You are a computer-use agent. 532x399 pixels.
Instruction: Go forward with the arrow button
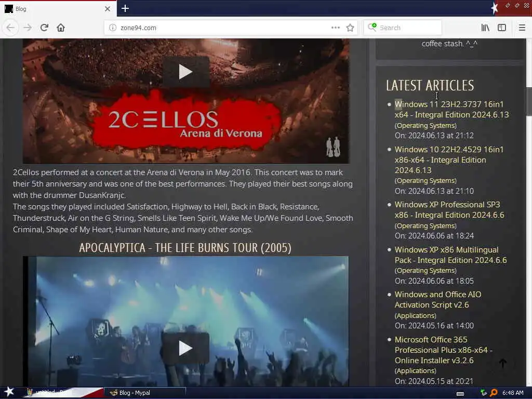tap(28, 28)
